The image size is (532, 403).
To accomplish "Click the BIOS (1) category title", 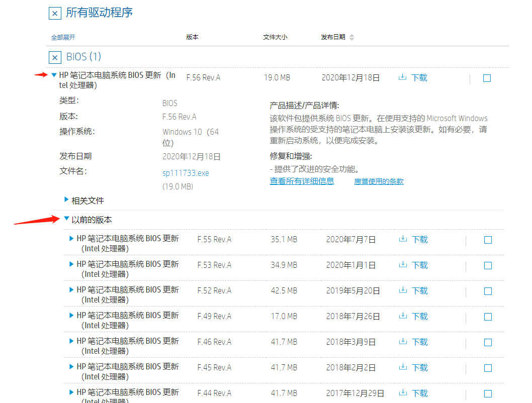I will (84, 57).
